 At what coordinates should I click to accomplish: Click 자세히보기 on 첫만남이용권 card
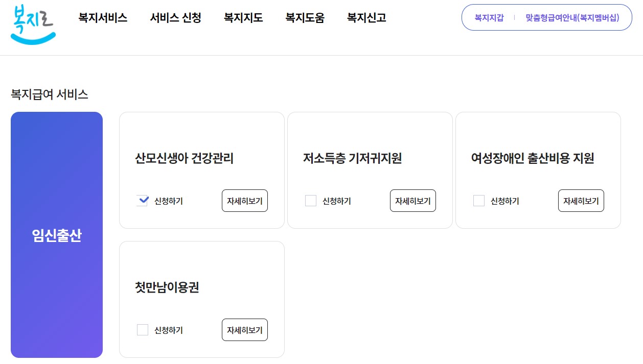coord(244,330)
